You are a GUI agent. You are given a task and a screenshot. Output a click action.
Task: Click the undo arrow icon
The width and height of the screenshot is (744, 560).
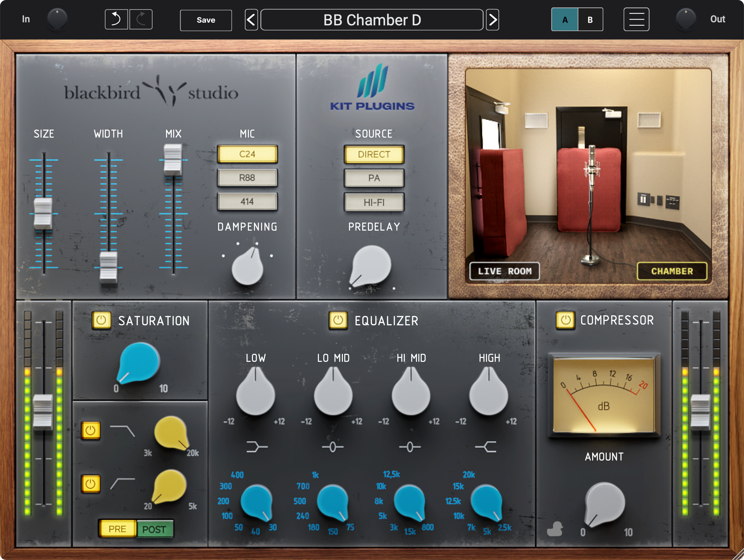pos(116,20)
